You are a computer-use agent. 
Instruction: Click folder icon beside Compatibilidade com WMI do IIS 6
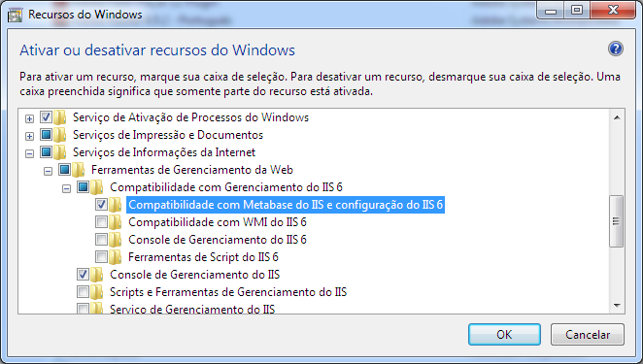(x=116, y=222)
